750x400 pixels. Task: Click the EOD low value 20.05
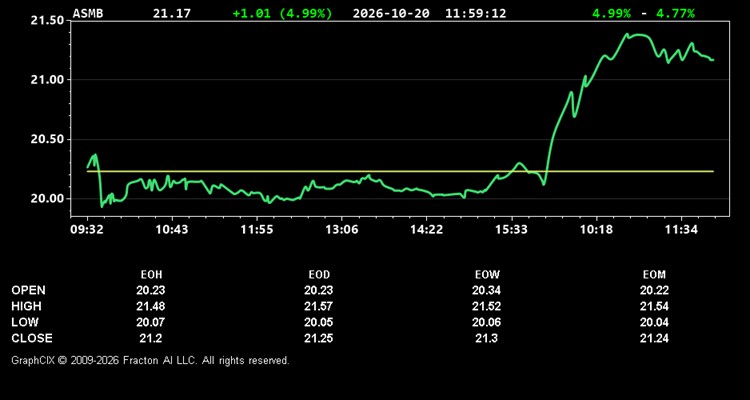pyautogui.click(x=319, y=322)
